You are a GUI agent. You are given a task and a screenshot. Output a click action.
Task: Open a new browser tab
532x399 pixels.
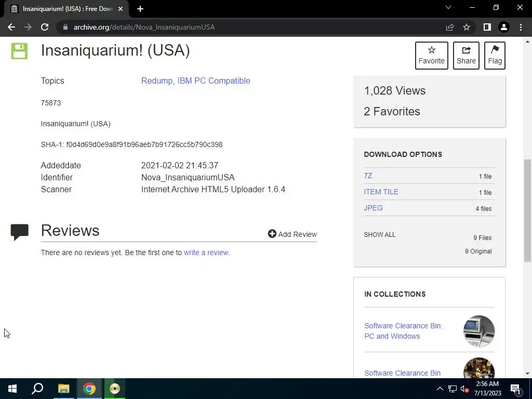(140, 9)
